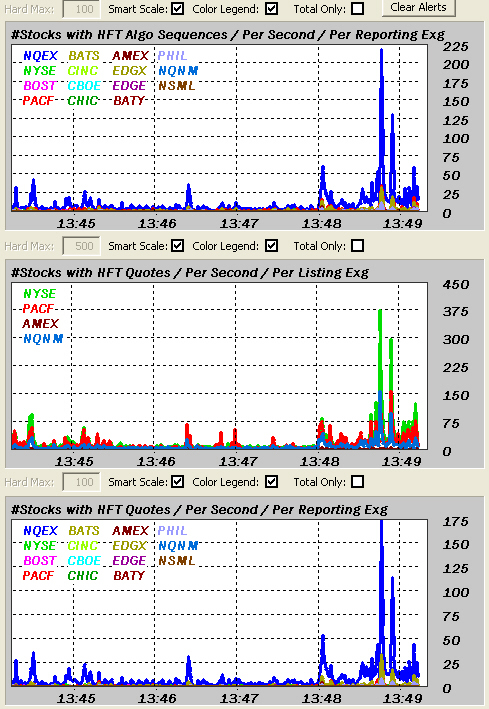Click the NQNM legend label in the Listing Exg chart
489x709 pixels.
[x=43, y=338]
